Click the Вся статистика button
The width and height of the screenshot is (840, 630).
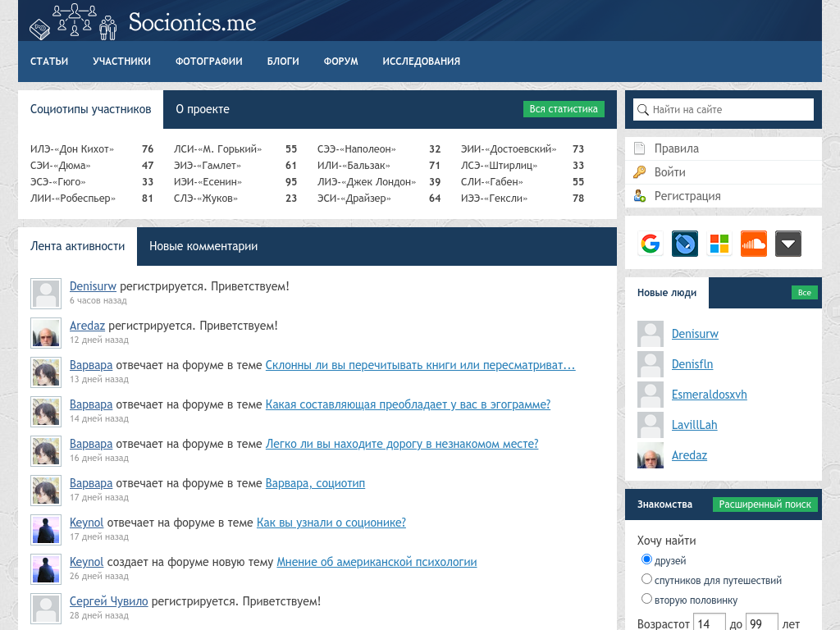pyautogui.click(x=564, y=109)
